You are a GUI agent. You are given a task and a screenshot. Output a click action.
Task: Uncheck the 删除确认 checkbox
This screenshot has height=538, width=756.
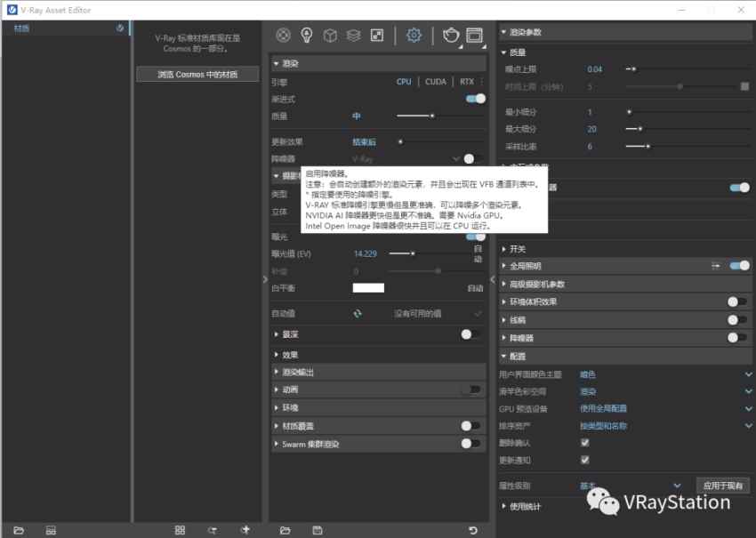[585, 443]
